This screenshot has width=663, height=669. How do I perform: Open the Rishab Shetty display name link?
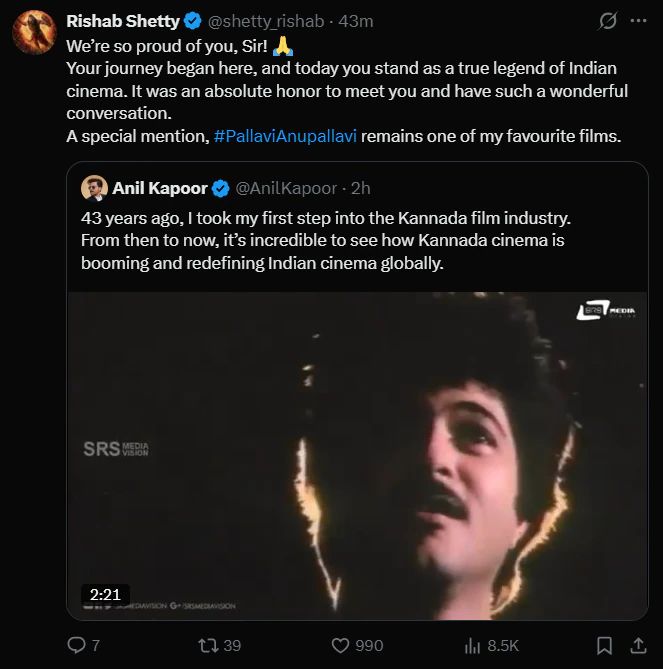[121, 21]
